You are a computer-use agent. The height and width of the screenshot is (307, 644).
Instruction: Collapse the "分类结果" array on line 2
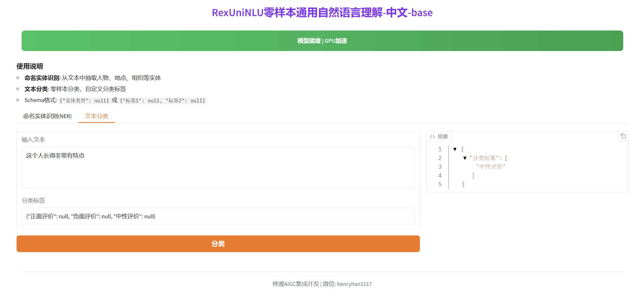click(x=465, y=158)
